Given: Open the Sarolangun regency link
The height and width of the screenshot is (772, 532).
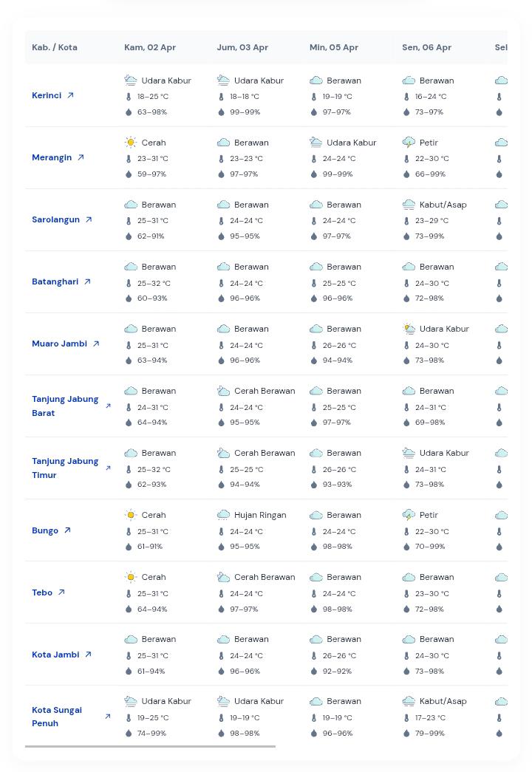Looking at the screenshot, I should (x=55, y=219).
